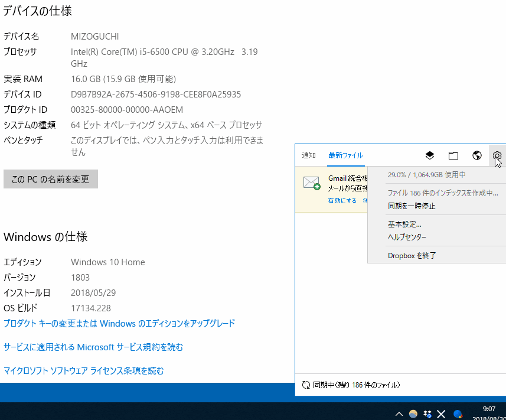Switch to the 通知 tab
The height and width of the screenshot is (420, 506).
(x=308, y=154)
